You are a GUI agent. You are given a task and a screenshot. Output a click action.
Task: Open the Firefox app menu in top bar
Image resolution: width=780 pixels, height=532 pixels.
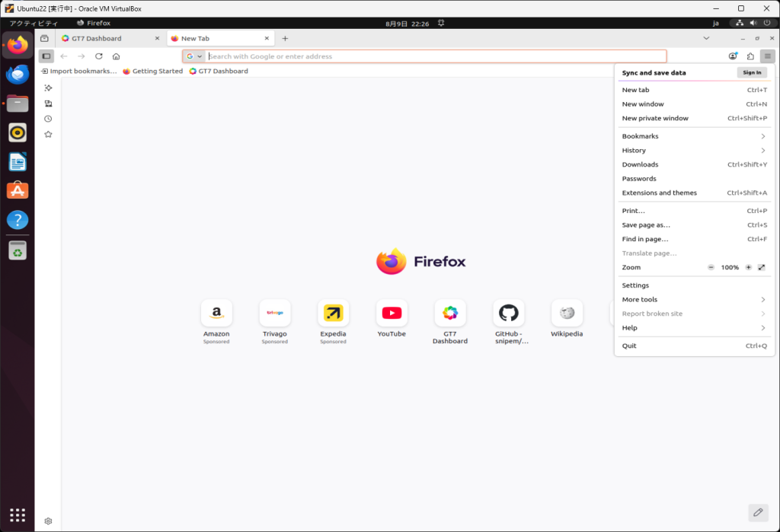tap(94, 23)
